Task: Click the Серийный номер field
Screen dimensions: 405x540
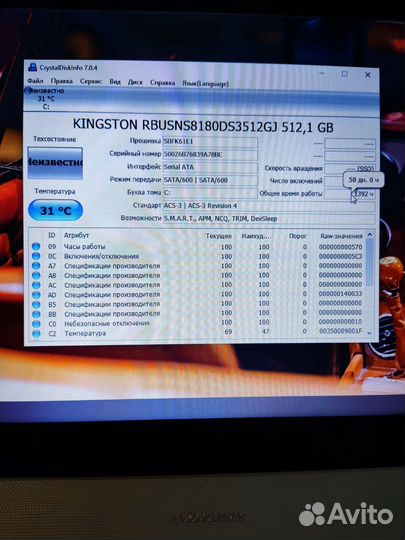Action: pos(210,154)
